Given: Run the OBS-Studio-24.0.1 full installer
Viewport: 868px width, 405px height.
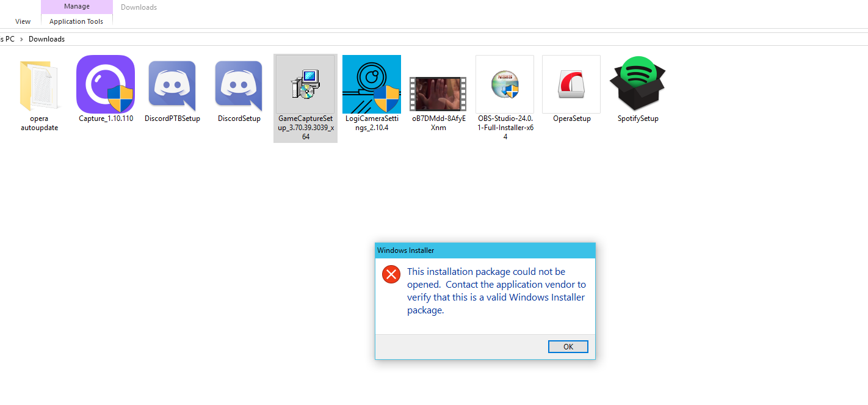Looking at the screenshot, I should 504,86.
